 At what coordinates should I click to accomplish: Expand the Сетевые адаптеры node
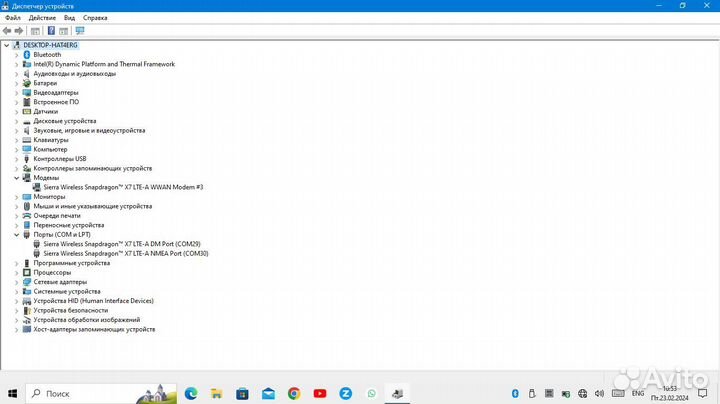pyautogui.click(x=17, y=282)
